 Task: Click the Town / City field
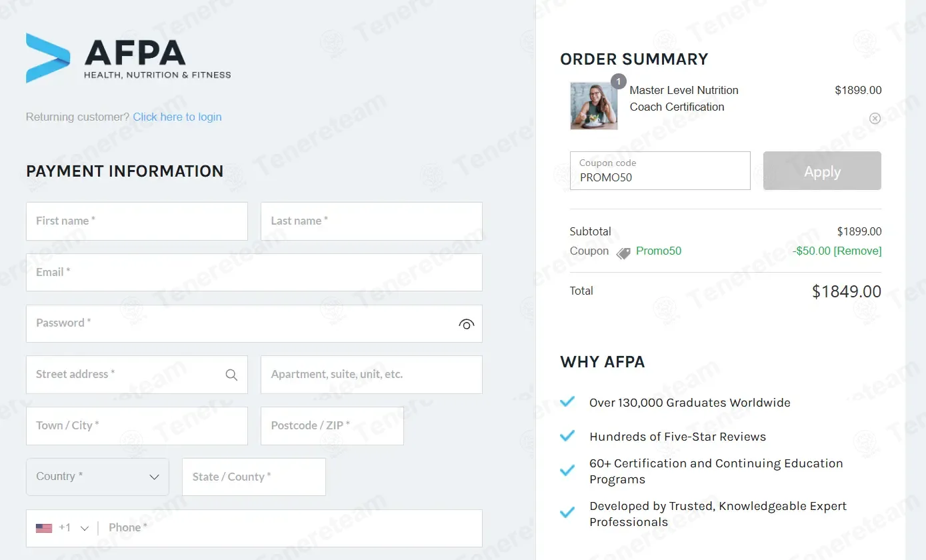(137, 426)
